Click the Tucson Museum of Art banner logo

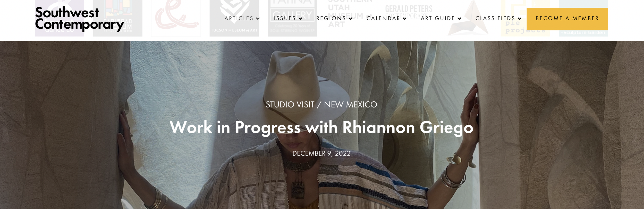click(x=234, y=18)
